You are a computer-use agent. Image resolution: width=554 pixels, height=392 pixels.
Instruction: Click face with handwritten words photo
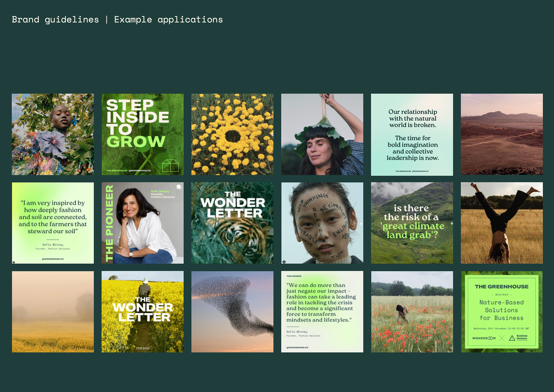point(322,223)
